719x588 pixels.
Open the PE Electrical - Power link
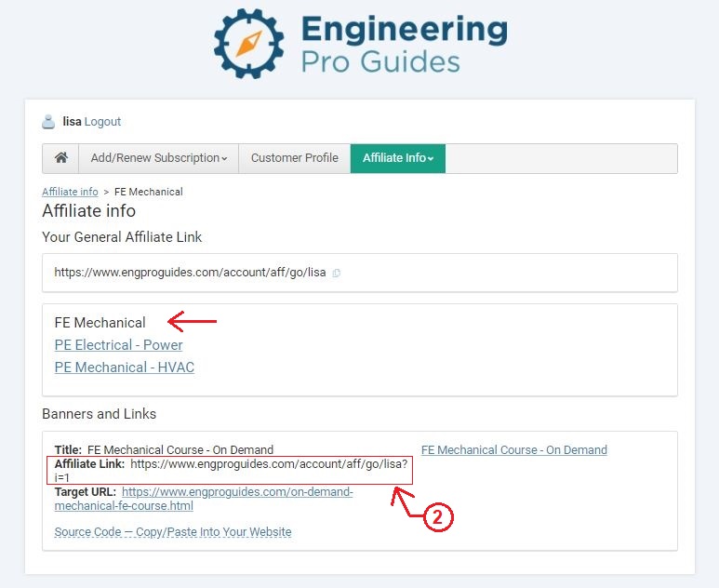pyautogui.click(x=118, y=345)
